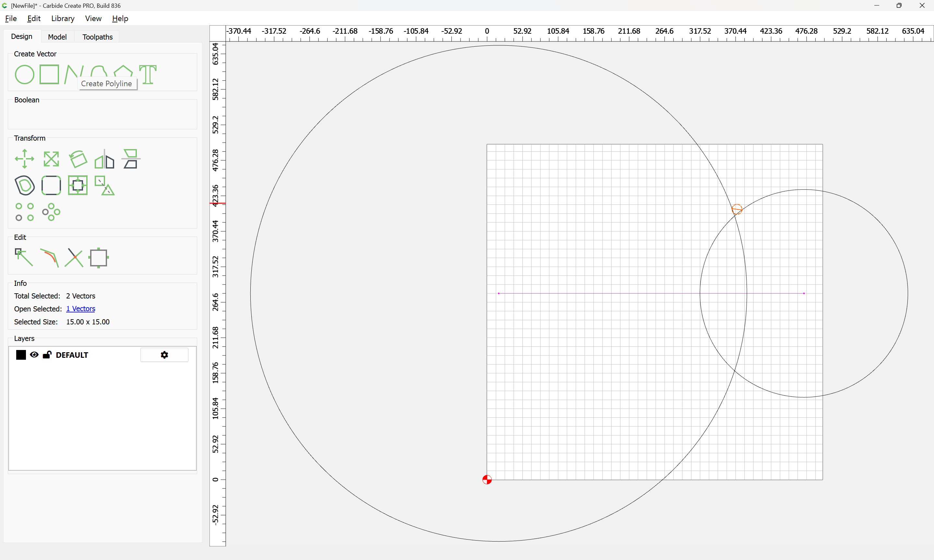This screenshot has height=560, width=934.
Task: Select the Offset Vector tool
Action: coord(24,185)
